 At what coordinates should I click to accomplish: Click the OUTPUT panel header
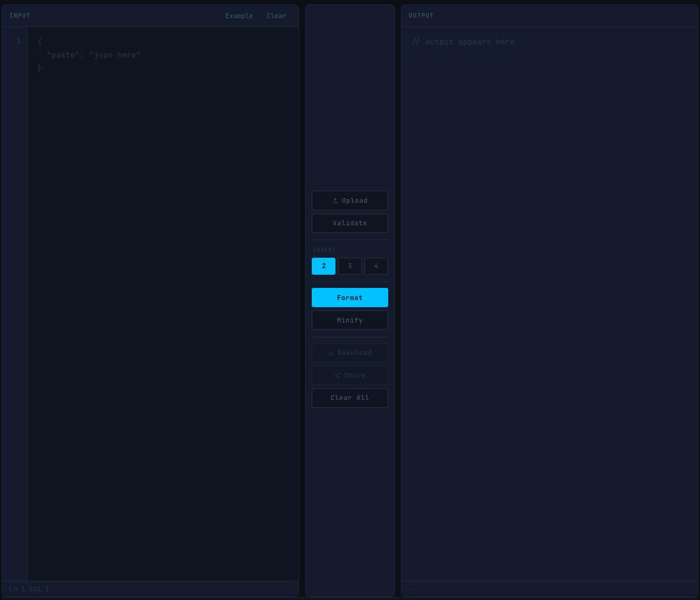pos(421,15)
